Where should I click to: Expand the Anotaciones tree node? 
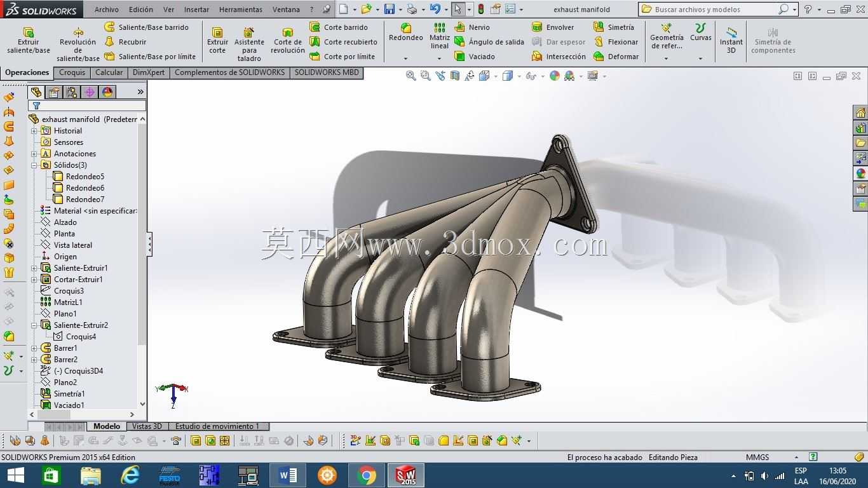(34, 154)
